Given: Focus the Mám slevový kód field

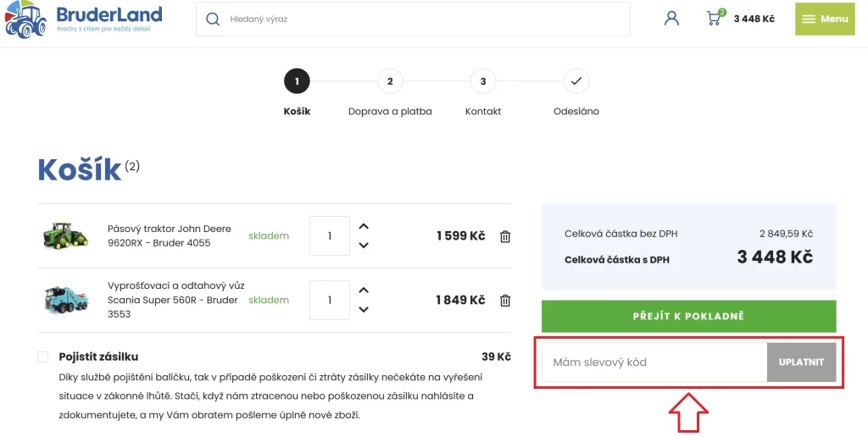Looking at the screenshot, I should 654,362.
